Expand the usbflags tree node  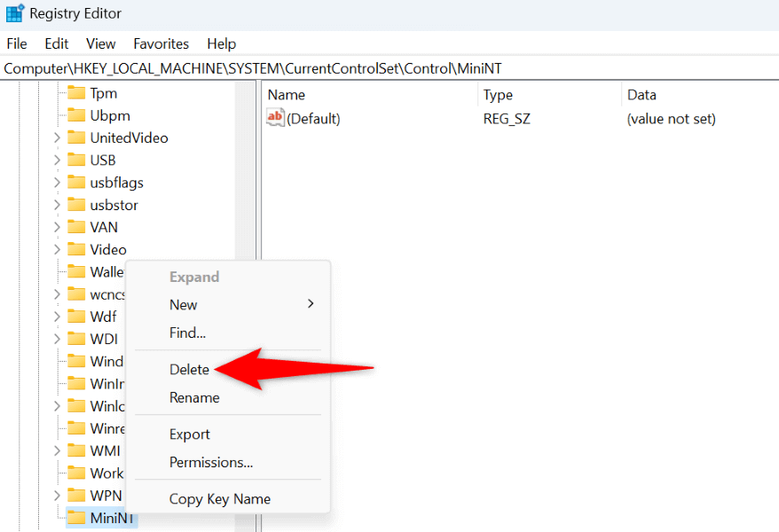[57, 182]
